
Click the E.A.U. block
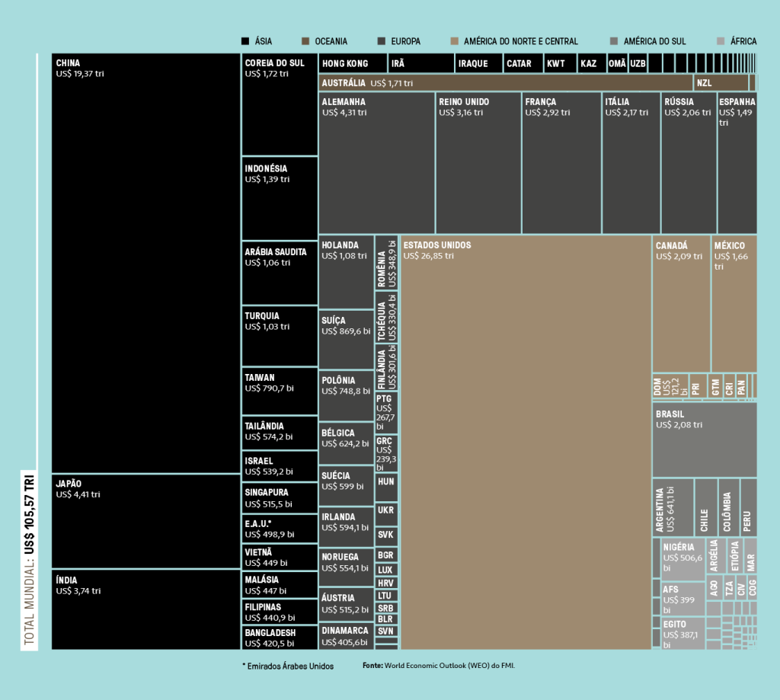tap(280, 529)
